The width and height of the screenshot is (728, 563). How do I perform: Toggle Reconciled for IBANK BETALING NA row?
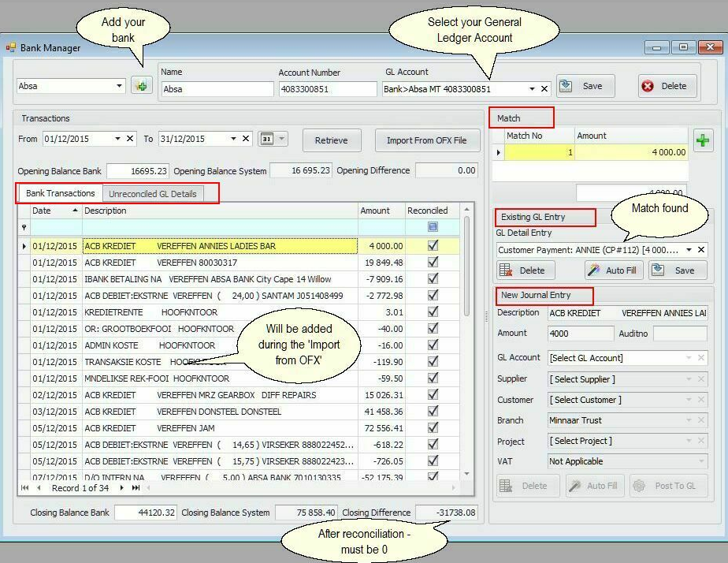pyautogui.click(x=433, y=278)
